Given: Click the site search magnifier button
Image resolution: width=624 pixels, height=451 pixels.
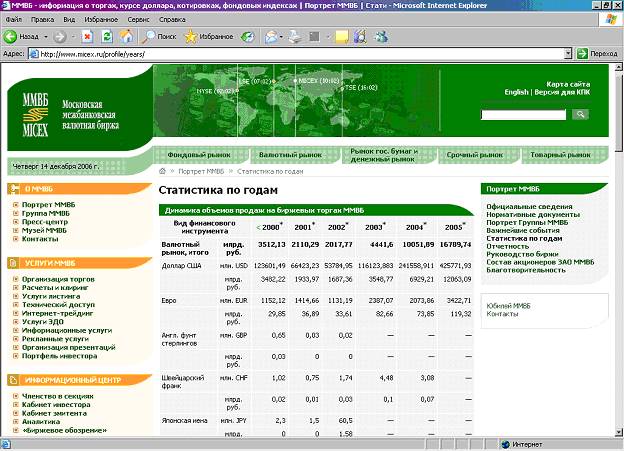Looking at the screenshot, I should click(579, 115).
